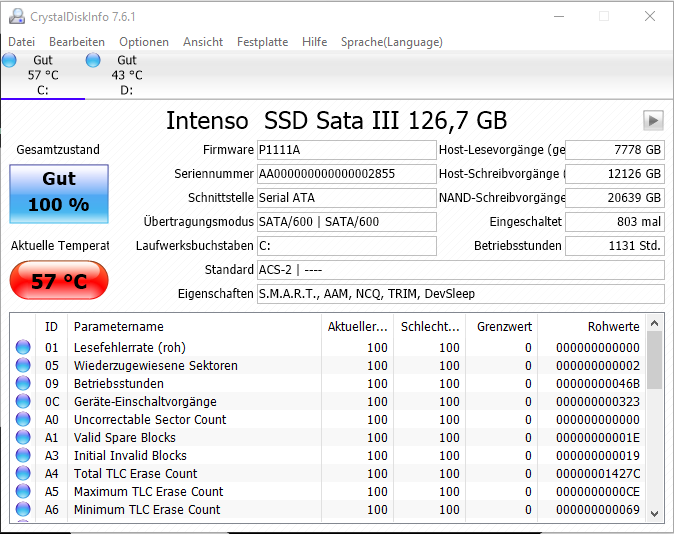
Task: Click the Betriebsstunden value 1131 Std.
Action: coord(615,246)
